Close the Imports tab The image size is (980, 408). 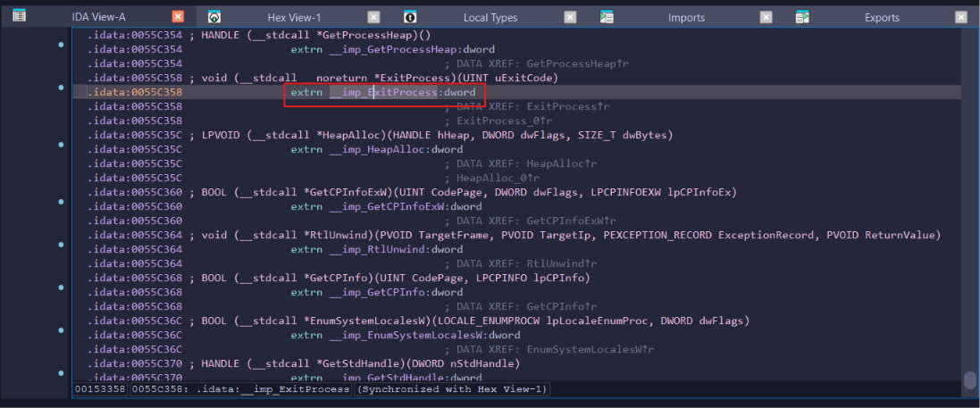pyautogui.click(x=766, y=17)
